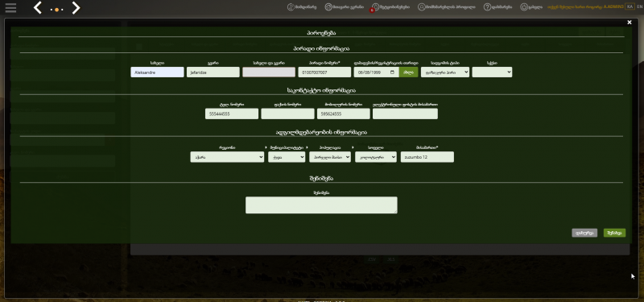Click the power logout icon

point(524,7)
